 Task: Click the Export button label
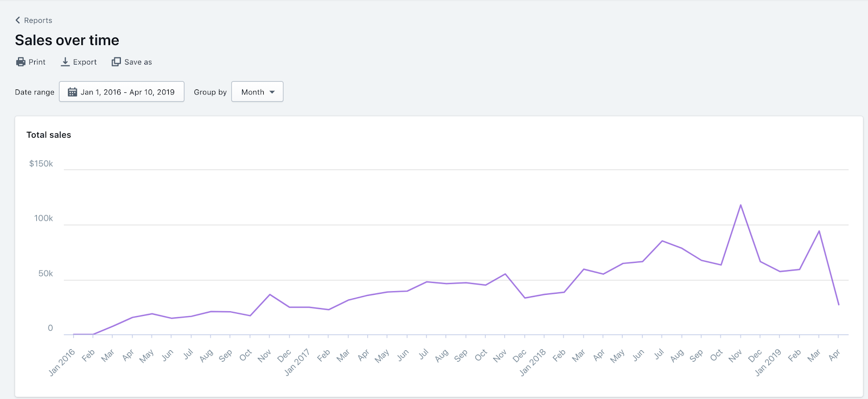85,62
